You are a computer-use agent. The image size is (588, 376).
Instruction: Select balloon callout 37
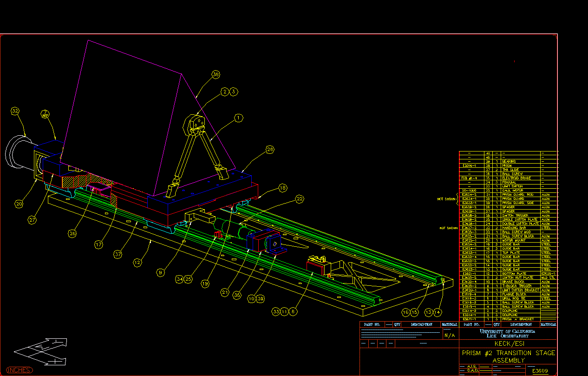tap(118, 254)
